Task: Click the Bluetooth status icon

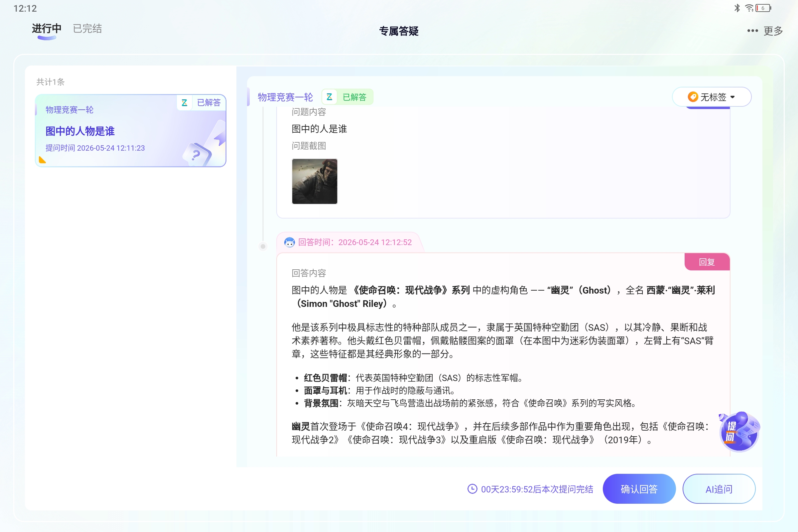Action: click(x=737, y=8)
